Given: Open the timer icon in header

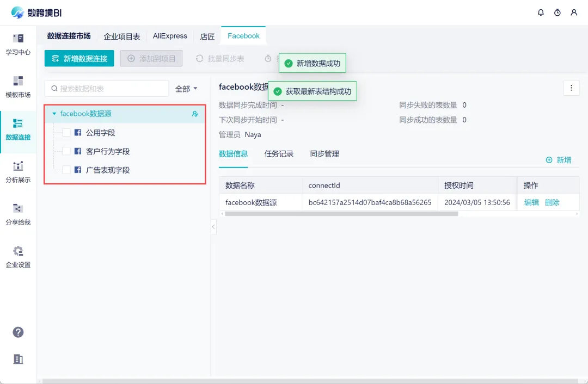Looking at the screenshot, I should 557,13.
